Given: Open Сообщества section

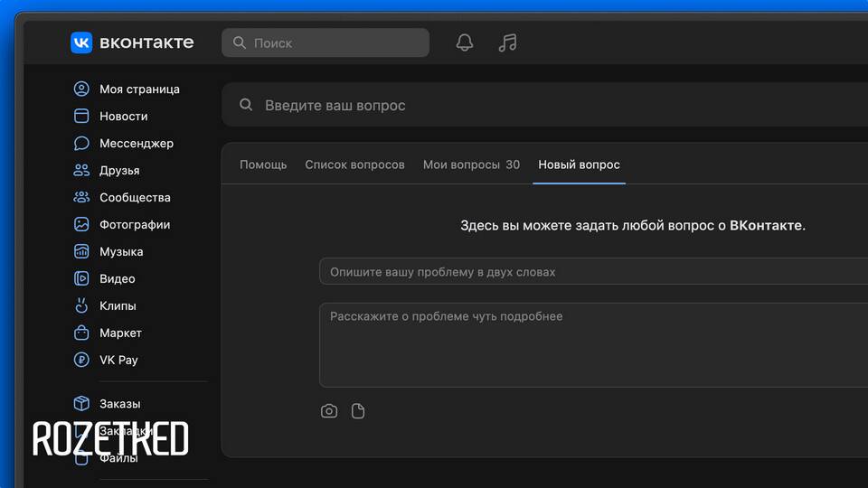Looking at the screenshot, I should (x=135, y=198).
